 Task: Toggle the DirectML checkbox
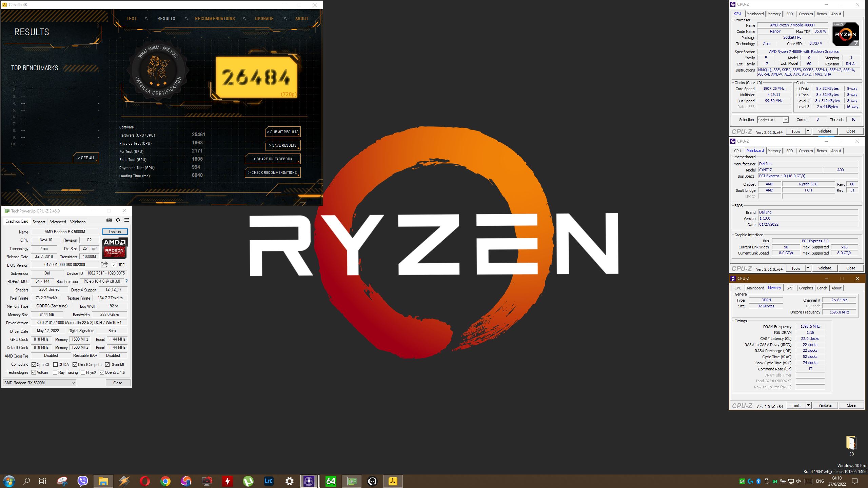(107, 365)
